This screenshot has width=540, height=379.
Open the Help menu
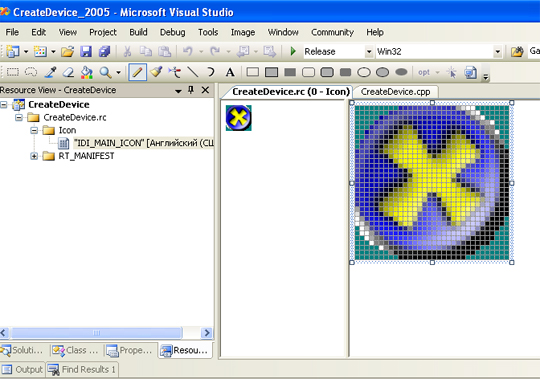tap(375, 32)
